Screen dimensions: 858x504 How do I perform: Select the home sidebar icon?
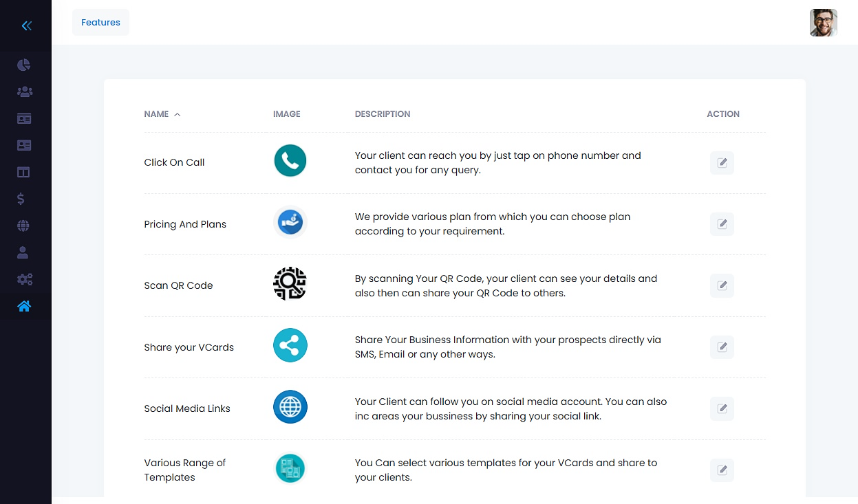tap(24, 306)
